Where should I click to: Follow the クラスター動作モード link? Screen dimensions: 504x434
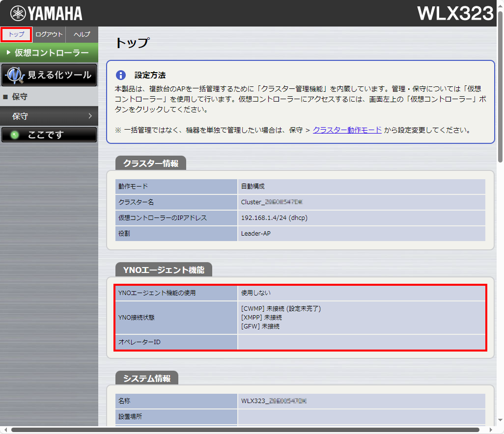[x=347, y=130]
